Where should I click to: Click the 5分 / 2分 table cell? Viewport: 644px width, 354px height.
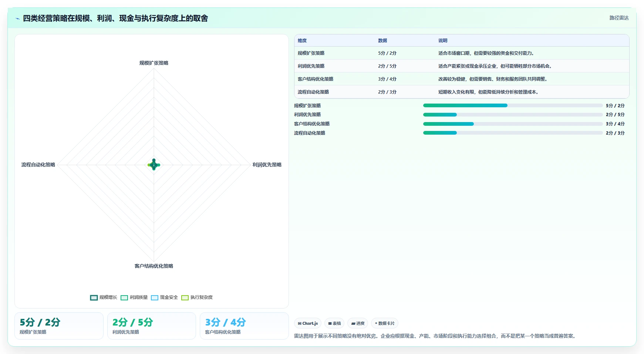pos(387,53)
